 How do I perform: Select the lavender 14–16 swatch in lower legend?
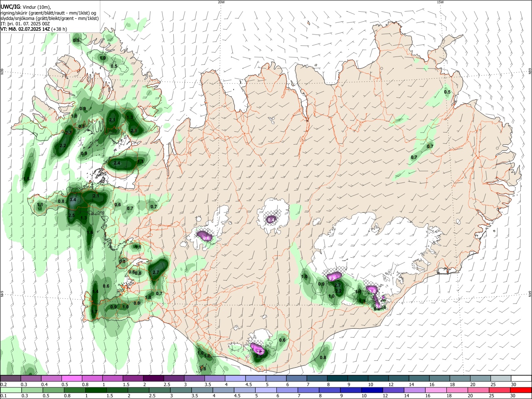coord(414,390)
